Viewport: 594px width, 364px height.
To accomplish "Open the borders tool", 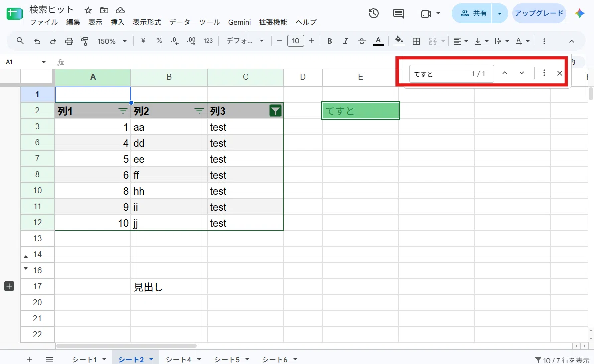I will pos(416,41).
